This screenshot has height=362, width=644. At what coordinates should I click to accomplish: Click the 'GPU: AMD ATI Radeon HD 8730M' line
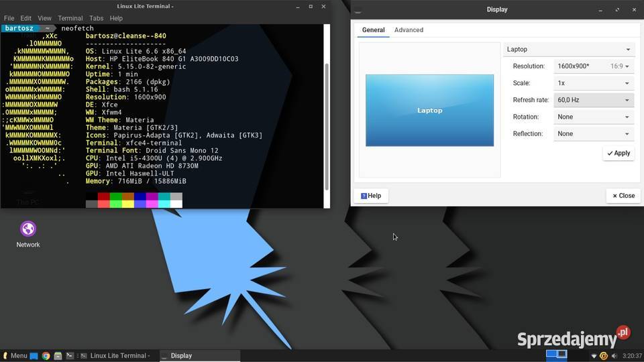click(142, 166)
